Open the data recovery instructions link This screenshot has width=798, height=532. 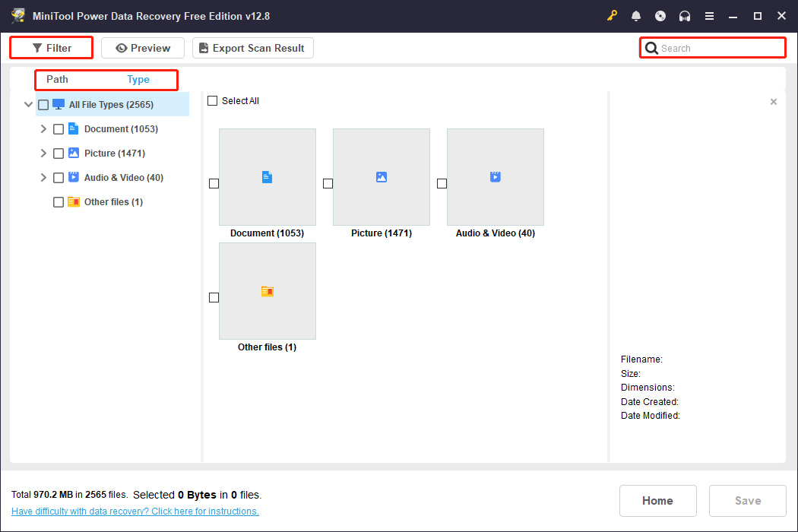pyautogui.click(x=135, y=511)
